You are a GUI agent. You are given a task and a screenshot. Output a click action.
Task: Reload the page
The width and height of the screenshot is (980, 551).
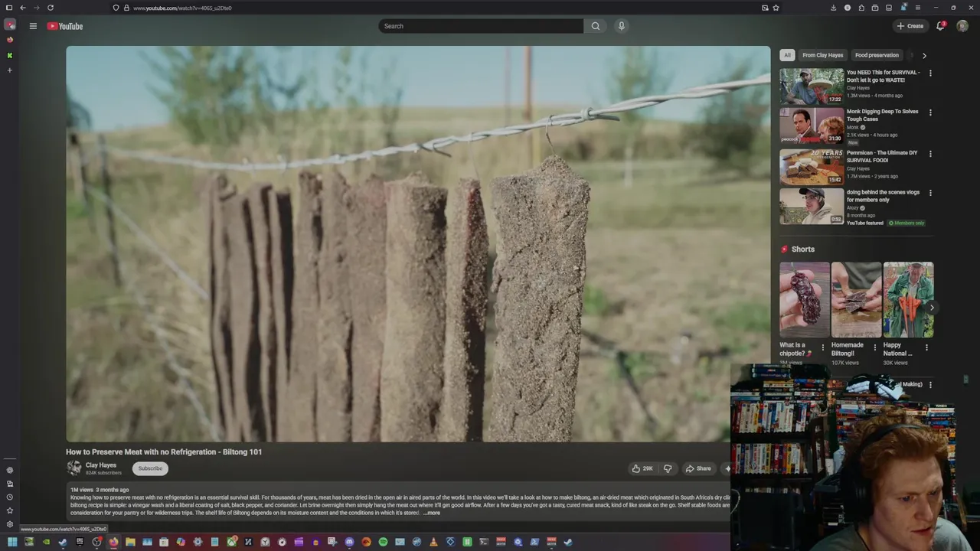[x=51, y=8]
